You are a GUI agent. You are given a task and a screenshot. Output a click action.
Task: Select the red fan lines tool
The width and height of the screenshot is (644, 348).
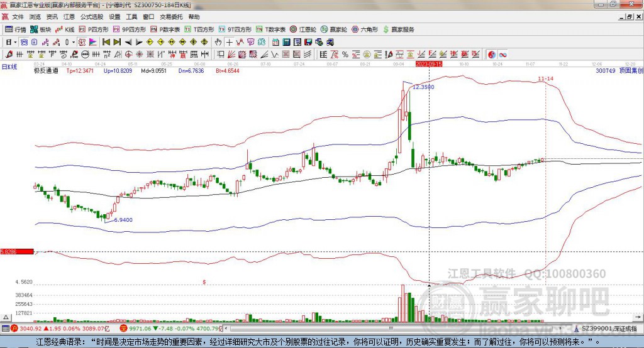[x=231, y=55]
